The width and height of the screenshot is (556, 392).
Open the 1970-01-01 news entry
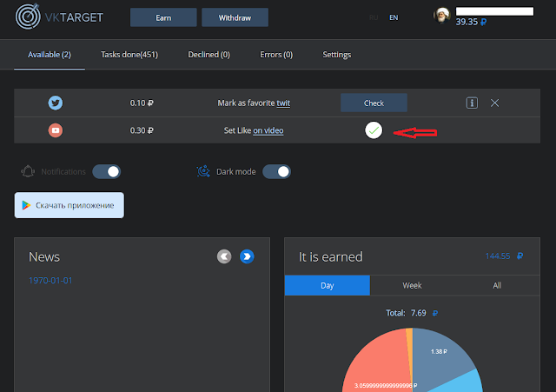pos(50,280)
